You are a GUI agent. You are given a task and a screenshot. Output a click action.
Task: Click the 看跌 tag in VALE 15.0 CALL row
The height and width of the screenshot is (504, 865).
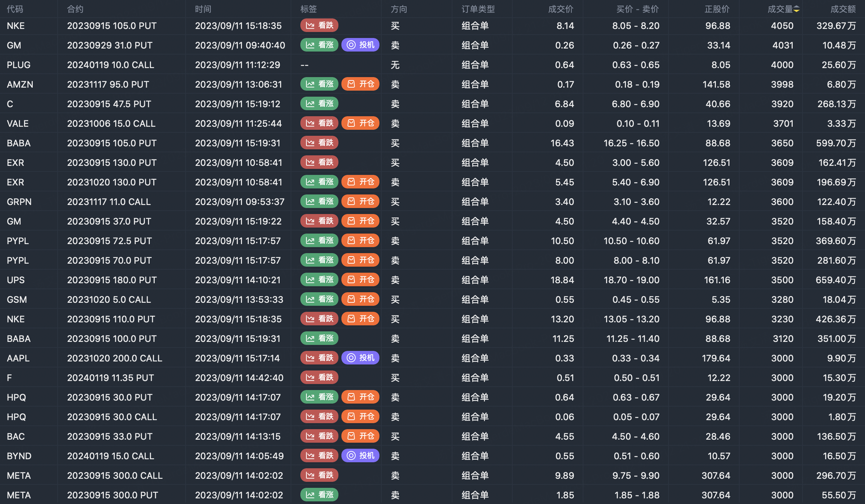click(x=319, y=123)
